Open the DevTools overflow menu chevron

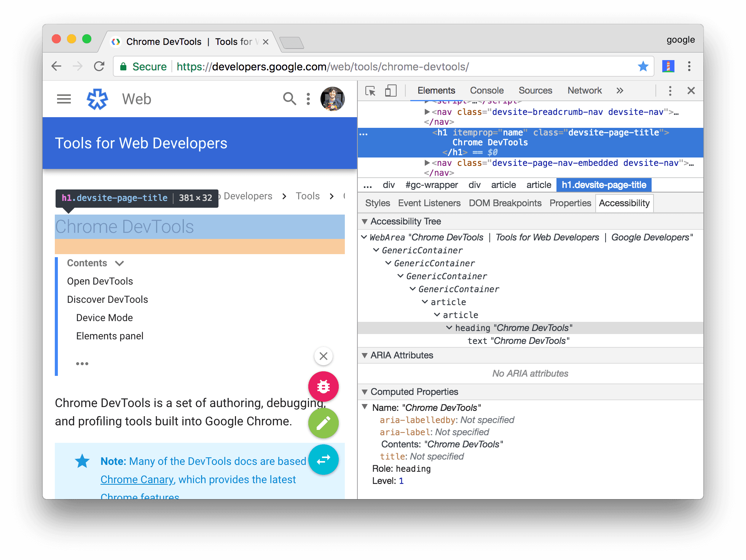pos(620,91)
